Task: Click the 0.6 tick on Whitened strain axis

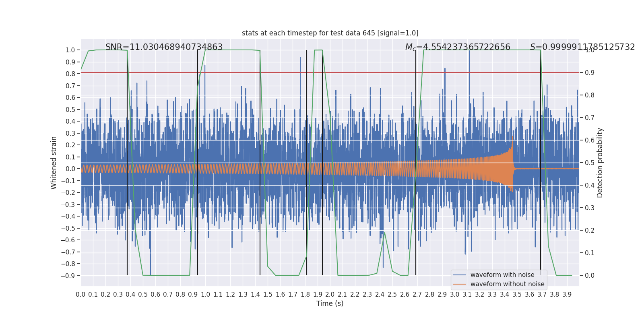Action: [x=70, y=98]
